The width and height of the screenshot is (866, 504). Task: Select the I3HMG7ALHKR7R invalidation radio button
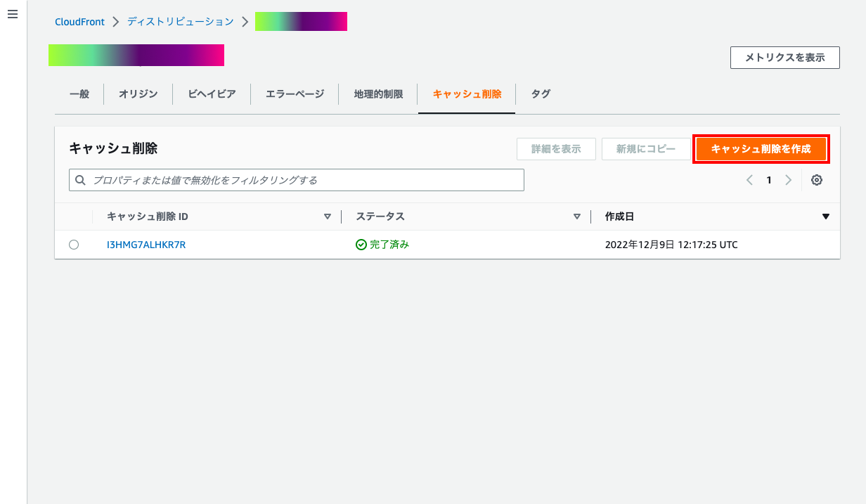[x=74, y=245]
